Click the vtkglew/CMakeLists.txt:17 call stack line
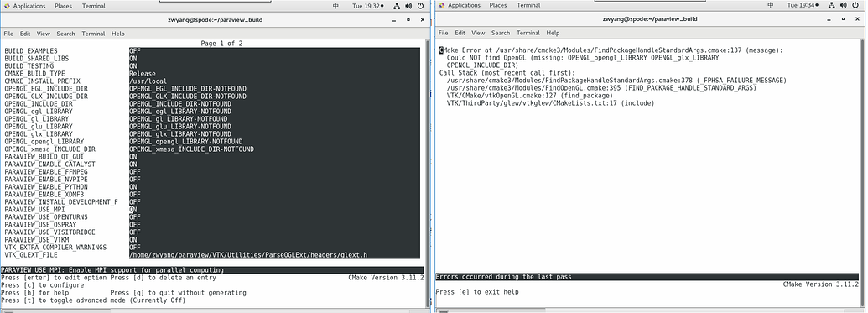 (x=550, y=103)
